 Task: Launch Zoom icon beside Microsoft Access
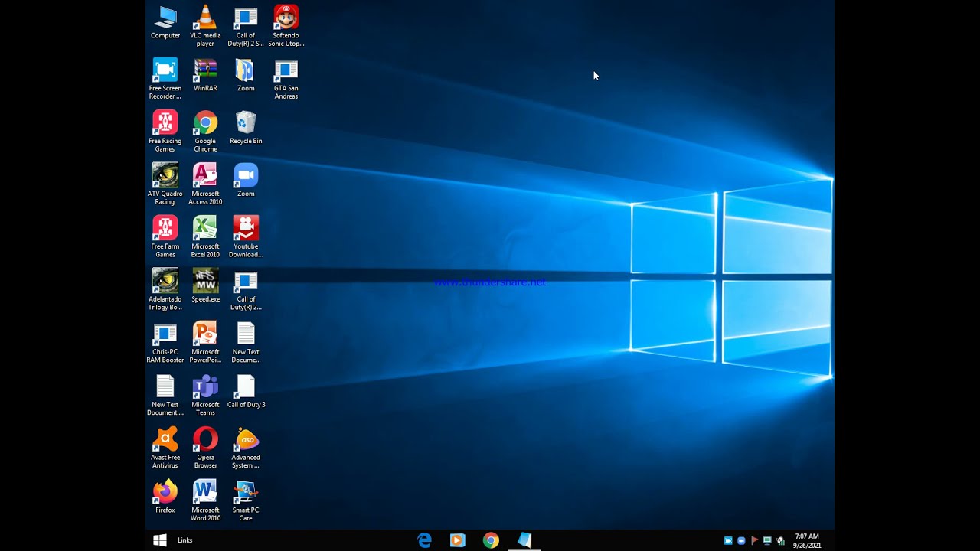(x=246, y=181)
